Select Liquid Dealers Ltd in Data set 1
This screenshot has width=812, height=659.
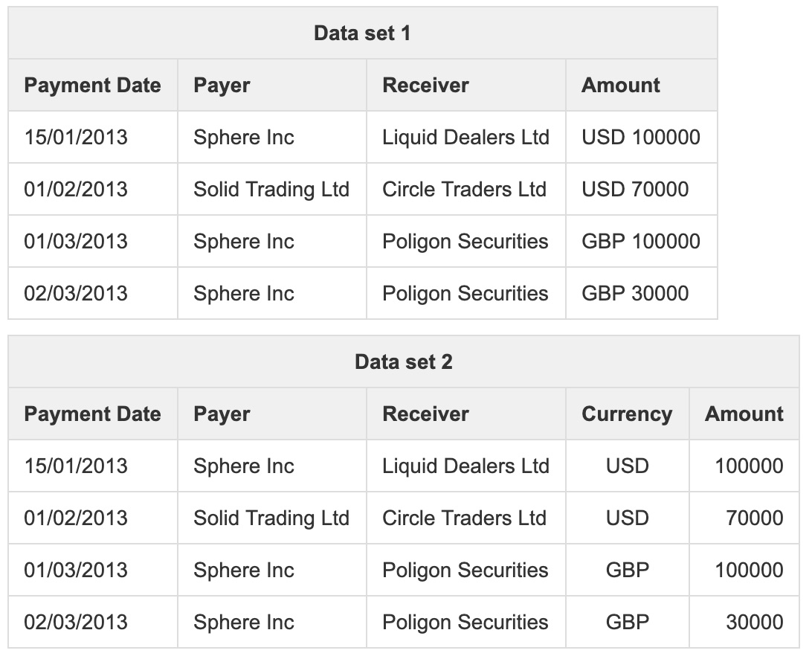pos(465,138)
